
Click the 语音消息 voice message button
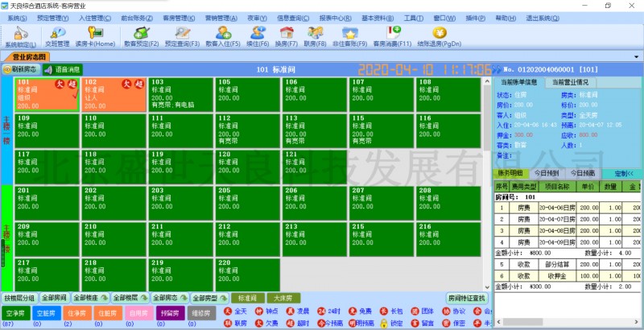tap(63, 70)
